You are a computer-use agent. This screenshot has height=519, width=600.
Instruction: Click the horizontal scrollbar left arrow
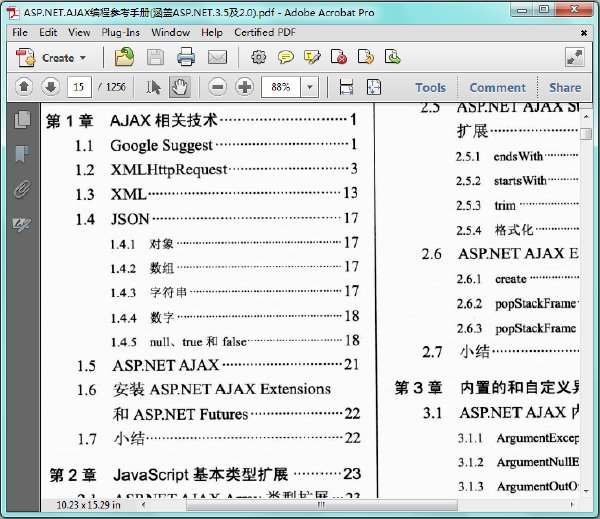pyautogui.click(x=143, y=505)
